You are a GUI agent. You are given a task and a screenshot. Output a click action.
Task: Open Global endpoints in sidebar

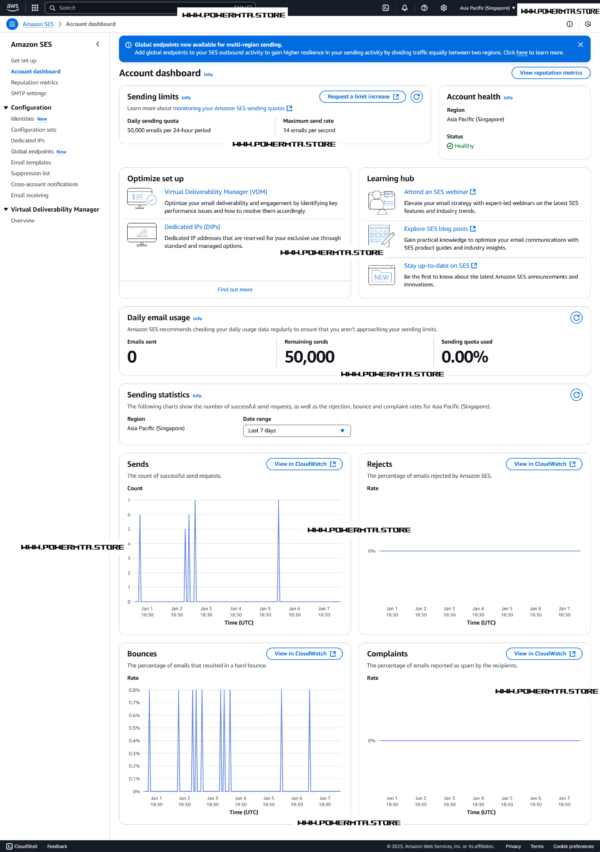(32, 151)
